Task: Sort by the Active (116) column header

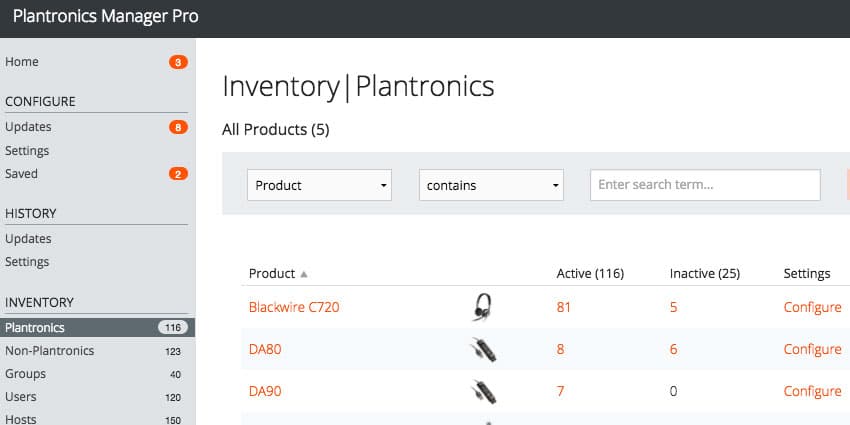Action: [590, 274]
